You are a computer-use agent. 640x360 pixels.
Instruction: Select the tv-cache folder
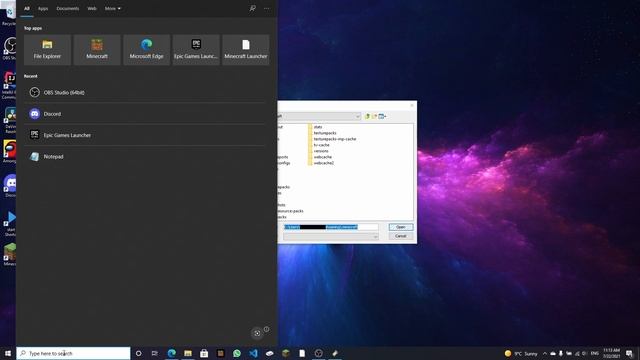pos(318,145)
